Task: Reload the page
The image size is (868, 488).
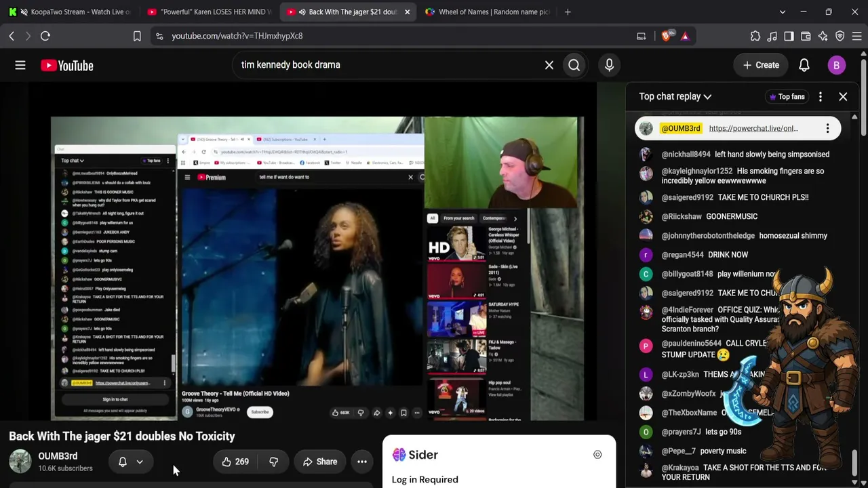Action: 45,36
